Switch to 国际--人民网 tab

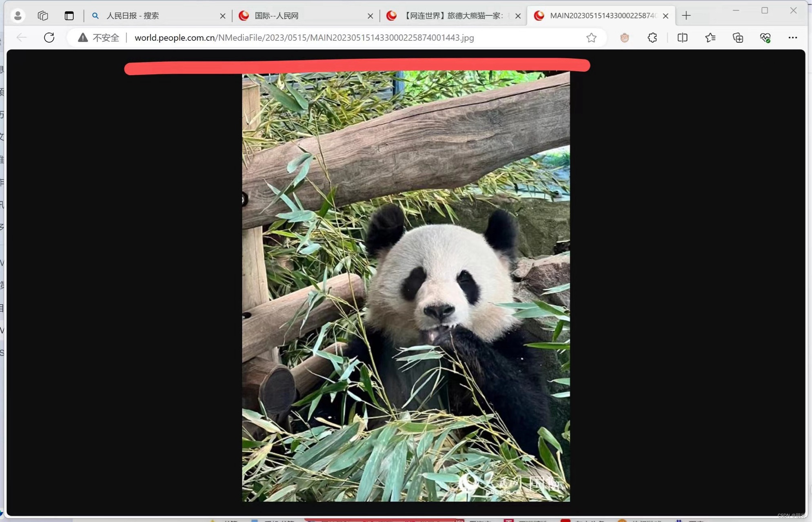302,15
